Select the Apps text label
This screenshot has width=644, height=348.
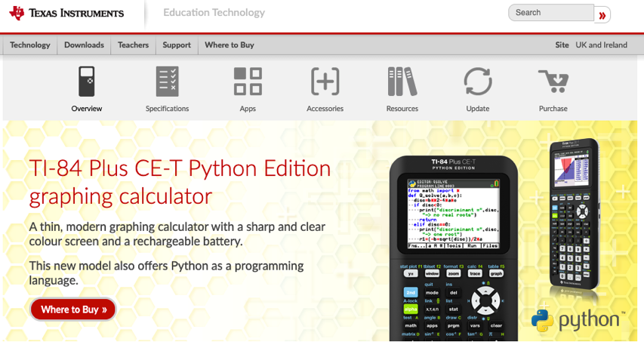click(x=248, y=109)
